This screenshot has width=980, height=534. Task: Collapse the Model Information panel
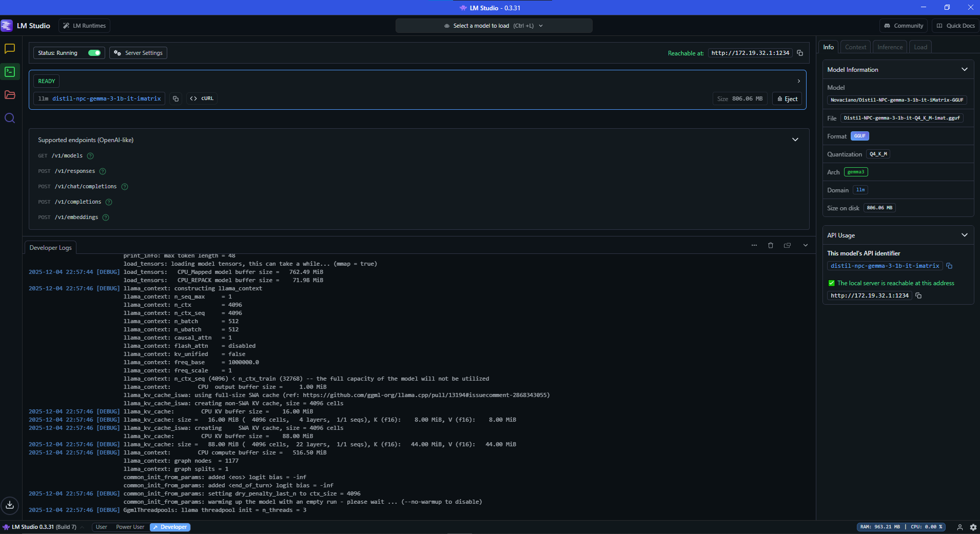(x=964, y=69)
